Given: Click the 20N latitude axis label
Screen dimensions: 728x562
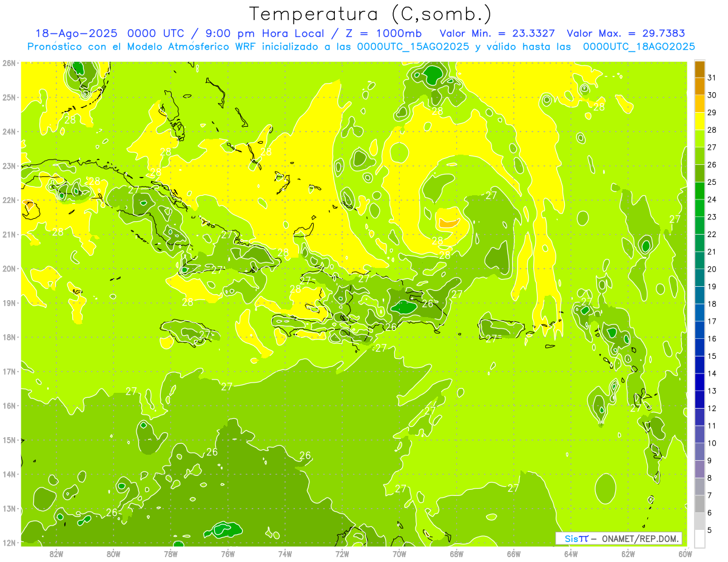Looking at the screenshot, I should pos(8,269).
